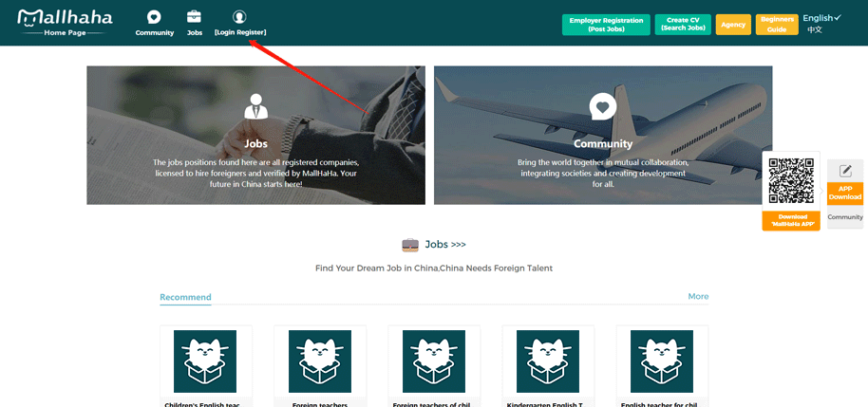This screenshot has height=407, width=868.
Task: Click the More link for jobs
Action: (x=698, y=296)
